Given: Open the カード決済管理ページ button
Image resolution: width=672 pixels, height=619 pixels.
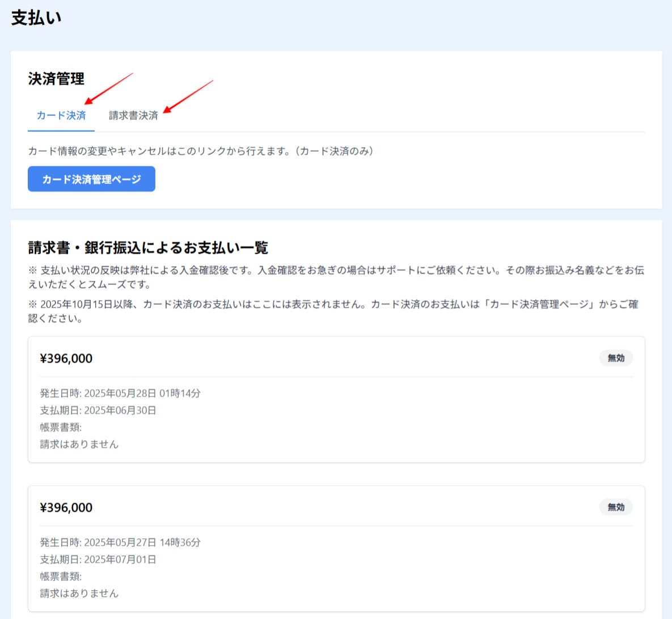Looking at the screenshot, I should (x=91, y=179).
